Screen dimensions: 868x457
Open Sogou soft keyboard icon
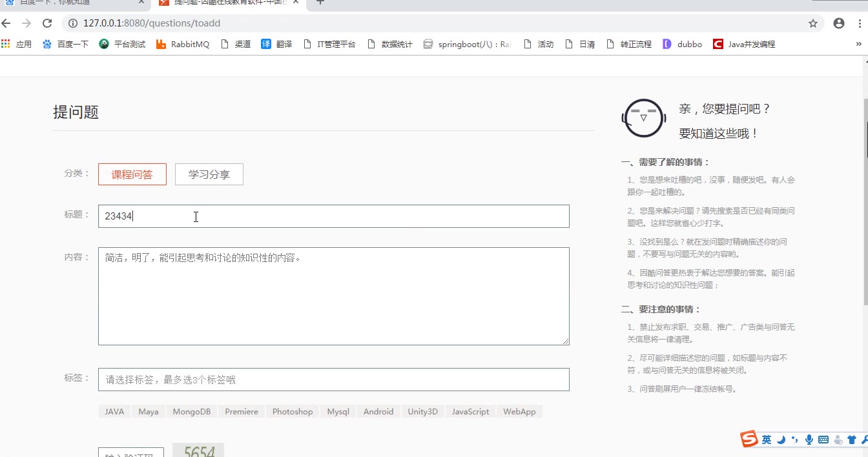(x=823, y=440)
